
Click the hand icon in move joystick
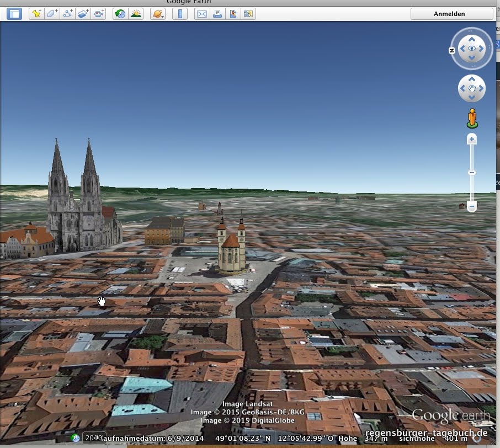472,88
